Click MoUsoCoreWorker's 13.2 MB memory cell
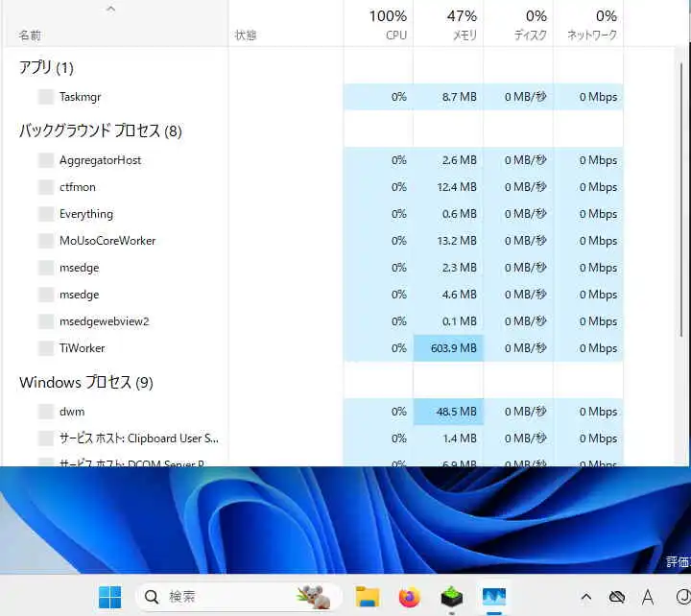The height and width of the screenshot is (616, 691). tap(448, 241)
